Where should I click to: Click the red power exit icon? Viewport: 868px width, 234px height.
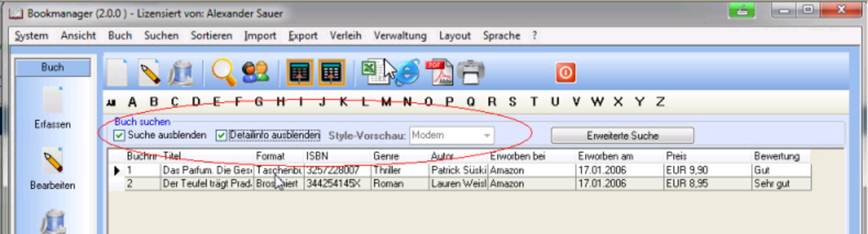(x=565, y=73)
